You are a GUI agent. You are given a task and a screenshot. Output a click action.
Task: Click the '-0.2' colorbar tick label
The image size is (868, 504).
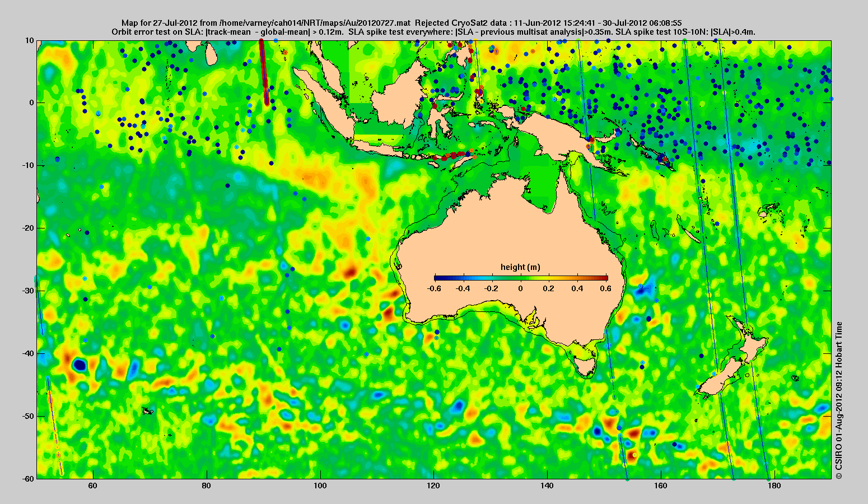click(491, 288)
